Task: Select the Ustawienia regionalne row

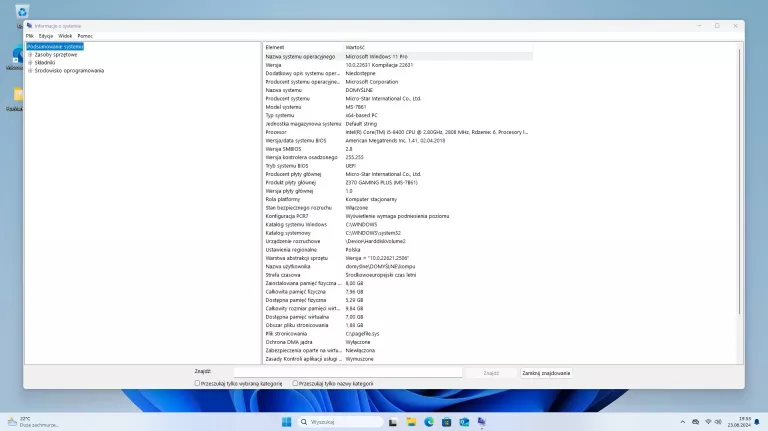Action: coord(398,250)
